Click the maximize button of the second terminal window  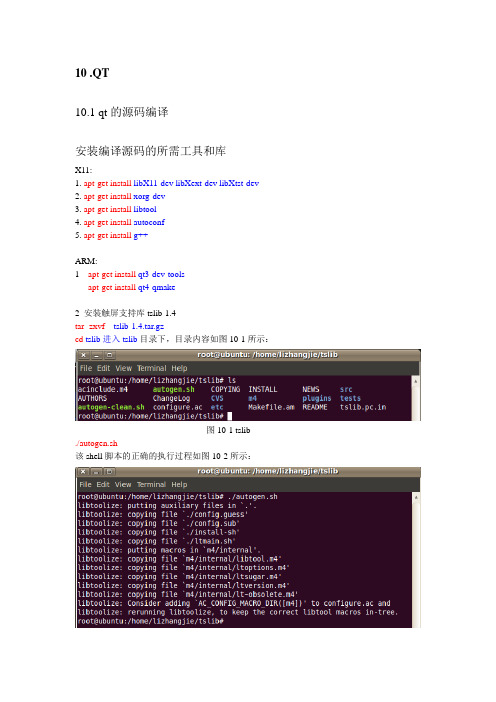click(x=109, y=472)
